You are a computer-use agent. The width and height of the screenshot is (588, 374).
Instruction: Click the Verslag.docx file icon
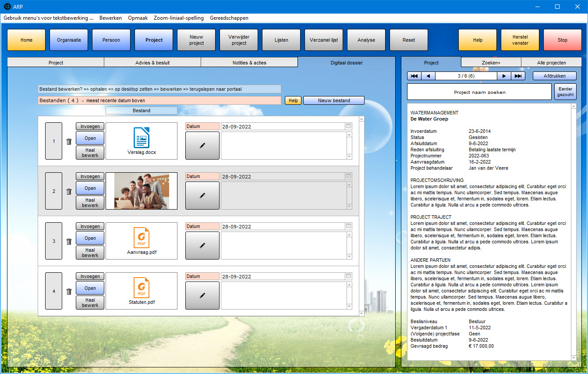coord(142,138)
